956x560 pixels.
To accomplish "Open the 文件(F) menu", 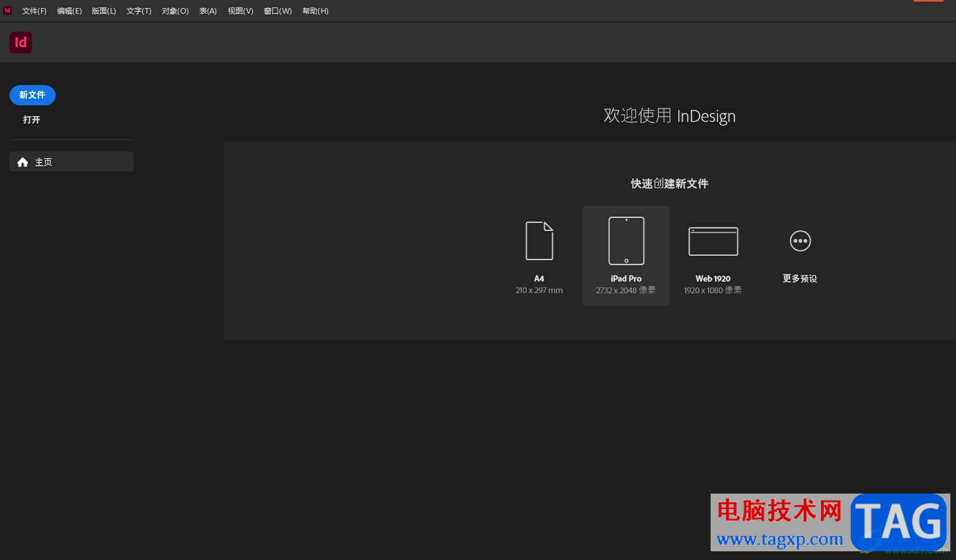I will tap(34, 11).
